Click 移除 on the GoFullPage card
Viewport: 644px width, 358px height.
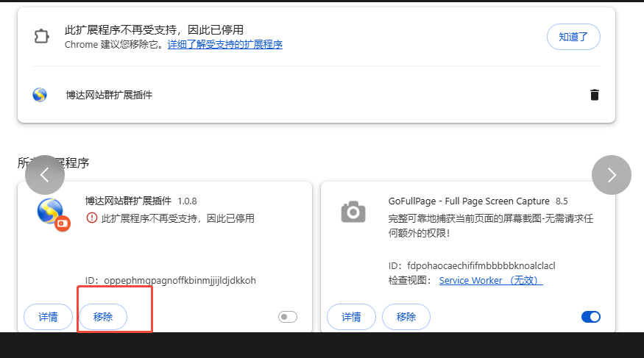click(x=406, y=317)
